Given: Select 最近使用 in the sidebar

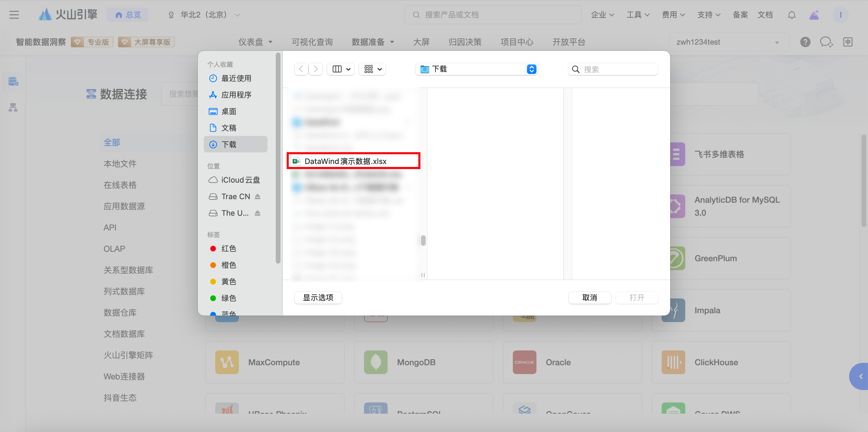Looking at the screenshot, I should tap(236, 78).
